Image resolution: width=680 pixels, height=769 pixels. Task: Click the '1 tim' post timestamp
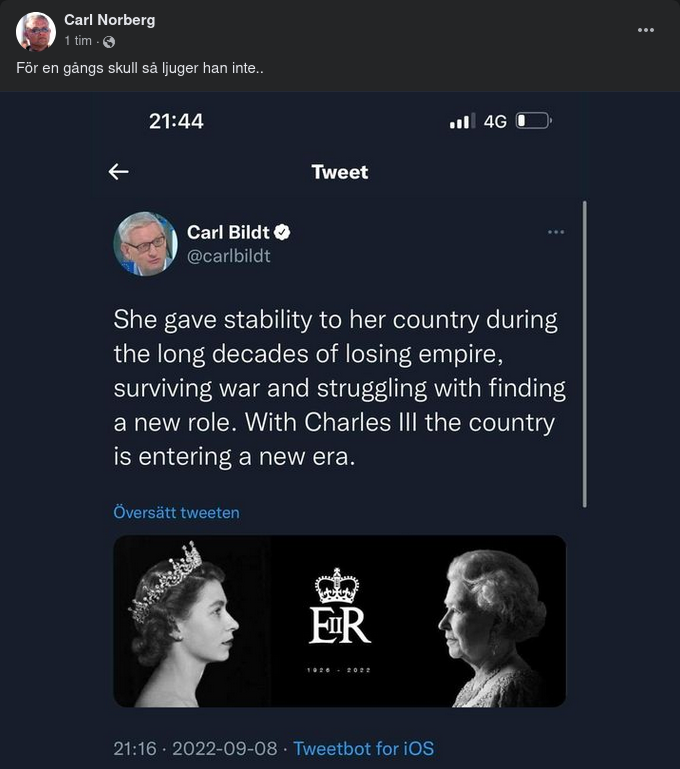click(78, 41)
